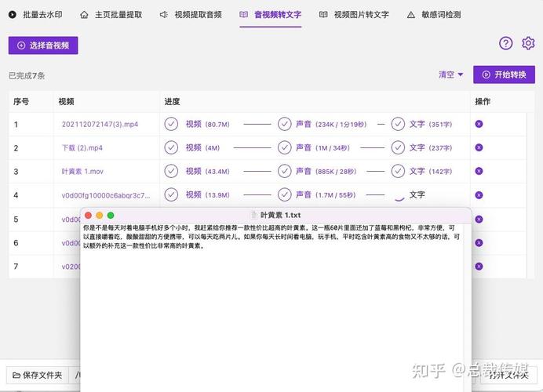
Task: Click row 4 视频 (13.9M) check icon
Action: [171, 194]
